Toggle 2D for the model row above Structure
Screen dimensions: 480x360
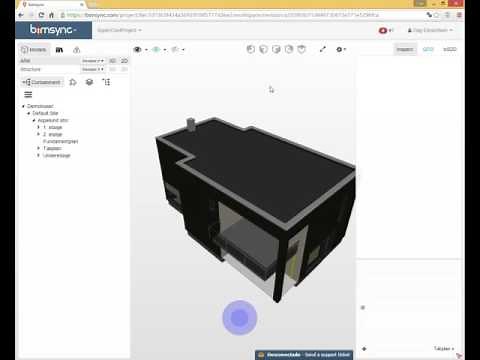coord(124,61)
